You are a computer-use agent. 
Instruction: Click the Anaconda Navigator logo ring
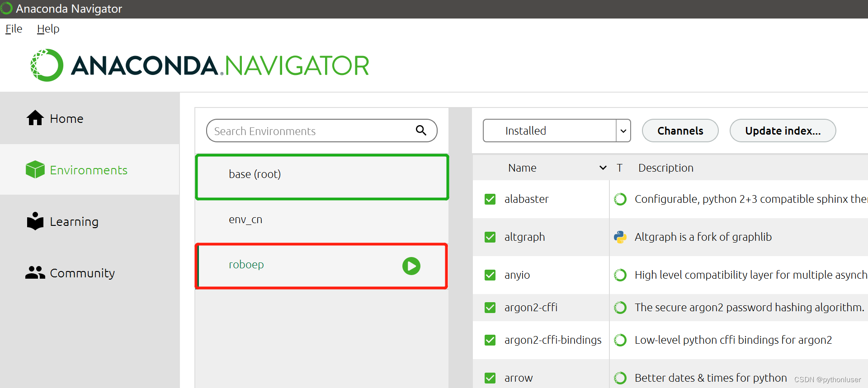pos(47,65)
